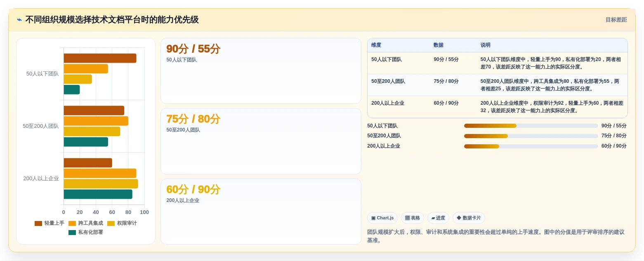
Task: Click the 50人以下团队 progress bar
Action: click(x=531, y=126)
